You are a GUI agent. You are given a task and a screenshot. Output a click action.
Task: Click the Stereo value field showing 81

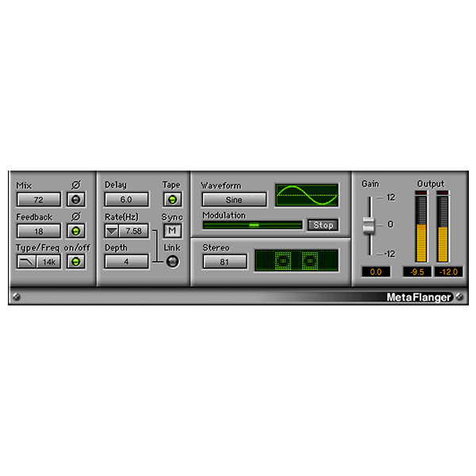pyautogui.click(x=224, y=262)
